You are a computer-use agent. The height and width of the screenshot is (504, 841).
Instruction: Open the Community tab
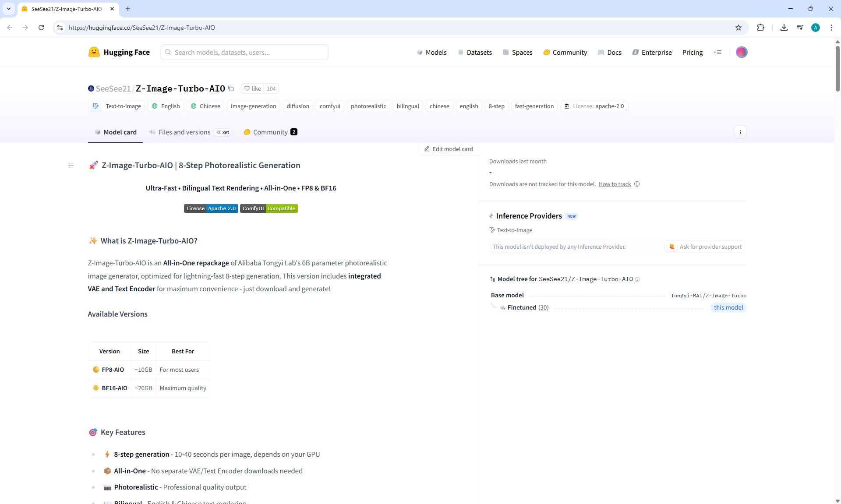tap(270, 132)
